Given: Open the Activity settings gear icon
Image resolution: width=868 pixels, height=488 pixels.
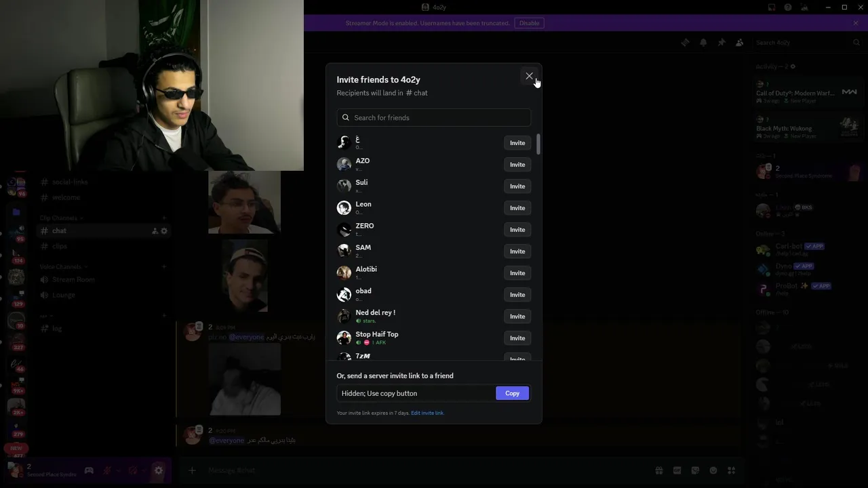Looking at the screenshot, I should click(793, 66).
